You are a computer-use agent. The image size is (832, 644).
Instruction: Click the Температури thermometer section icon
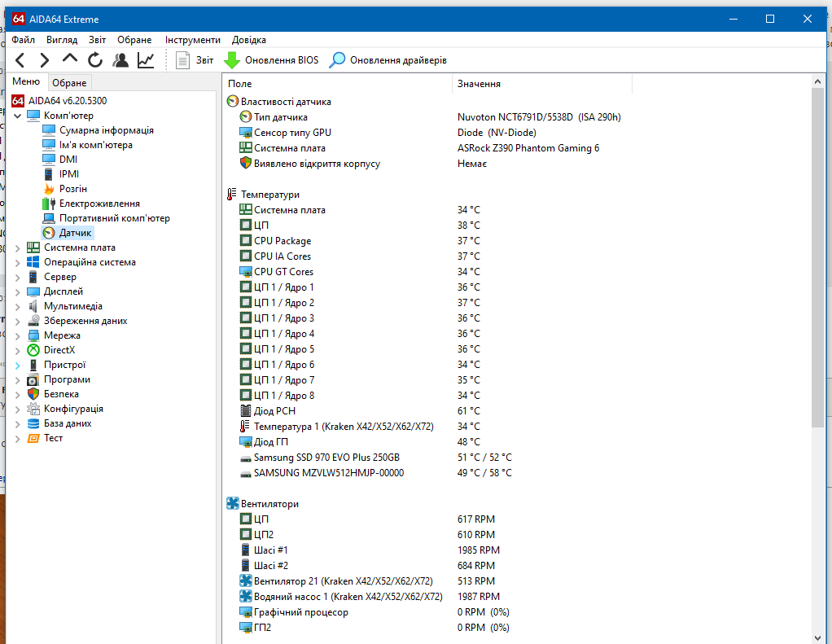point(231,194)
